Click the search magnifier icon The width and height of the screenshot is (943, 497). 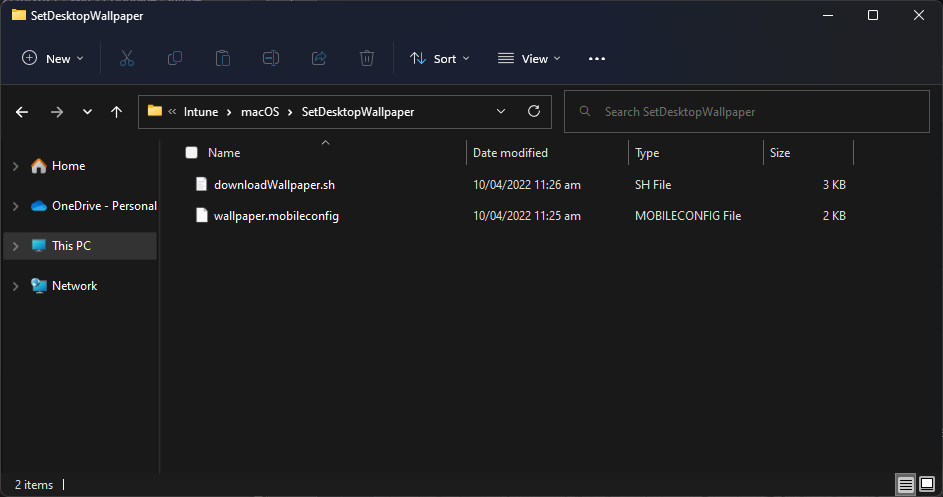[585, 111]
